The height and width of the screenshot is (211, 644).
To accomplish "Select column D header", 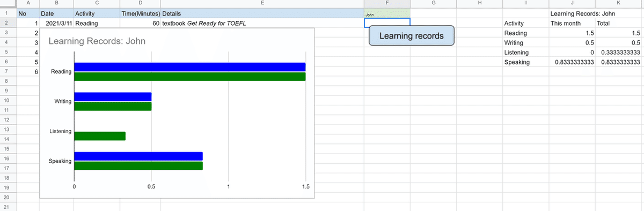I will (x=140, y=4).
